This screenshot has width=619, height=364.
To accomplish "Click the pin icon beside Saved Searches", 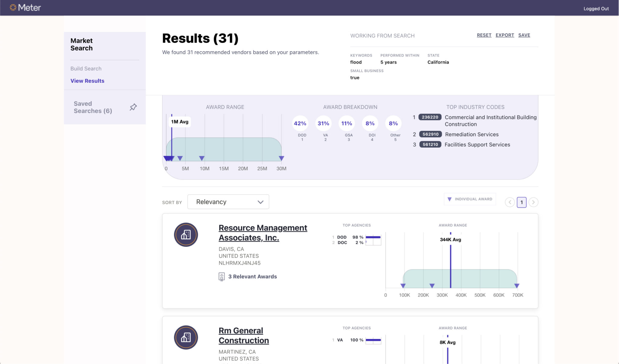I will (133, 107).
